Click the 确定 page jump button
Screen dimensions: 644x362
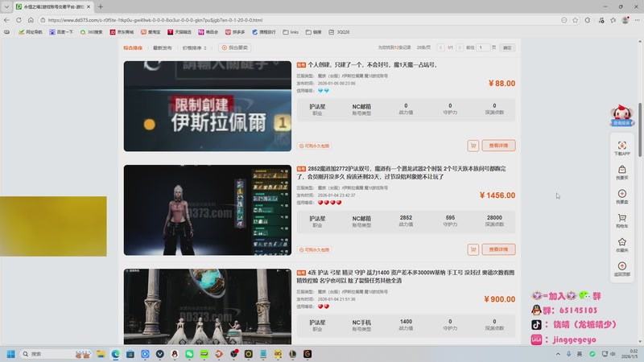(x=507, y=47)
